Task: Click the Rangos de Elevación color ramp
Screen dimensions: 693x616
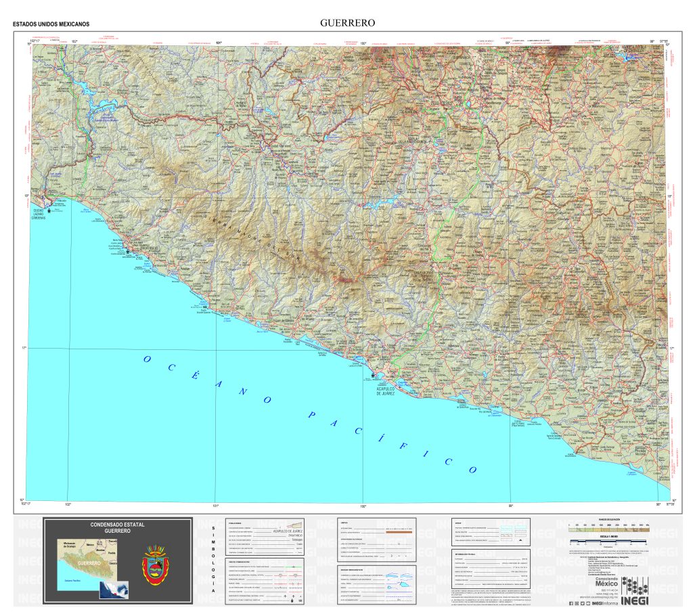Action: click(x=609, y=529)
